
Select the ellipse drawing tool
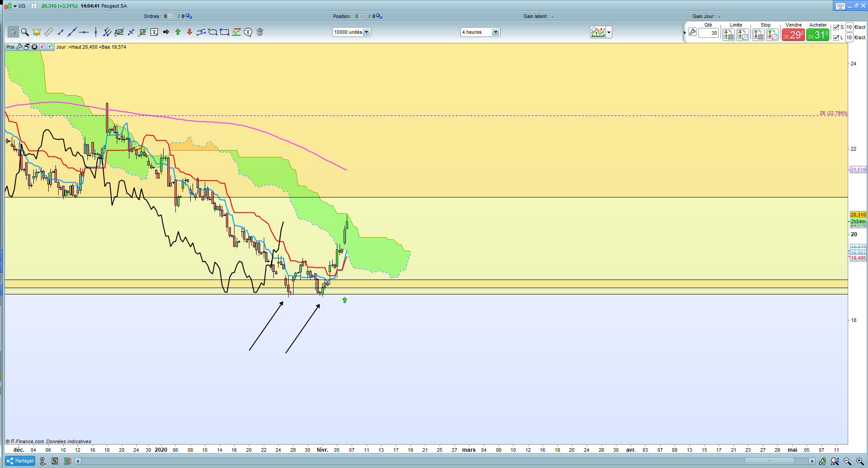[x=213, y=32]
